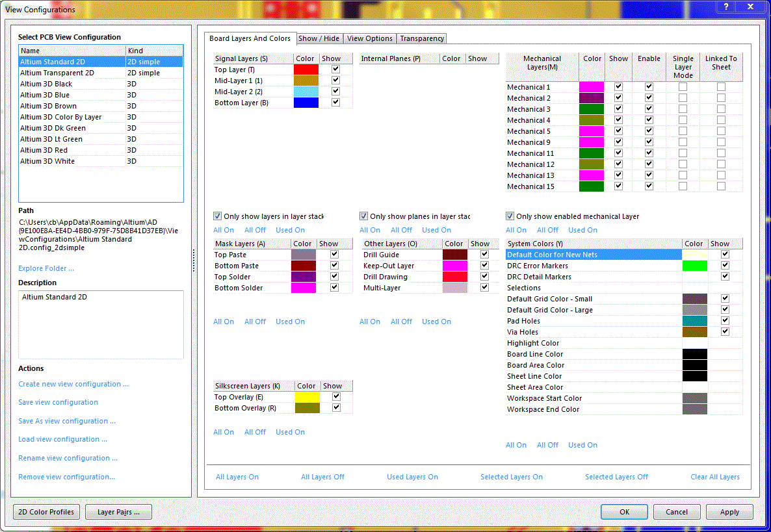The width and height of the screenshot is (771, 532).
Task: Click Selected Layers Off link
Action: [x=616, y=477]
